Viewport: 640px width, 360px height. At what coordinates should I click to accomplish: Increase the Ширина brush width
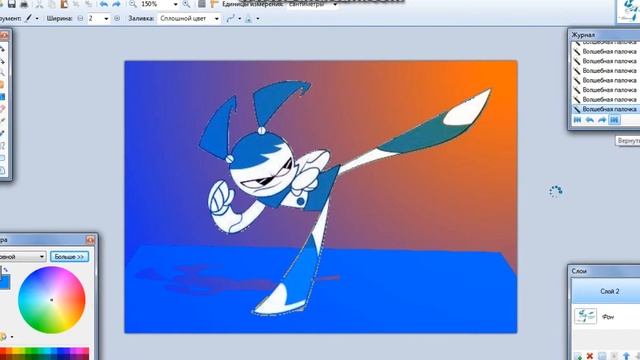tap(117, 18)
